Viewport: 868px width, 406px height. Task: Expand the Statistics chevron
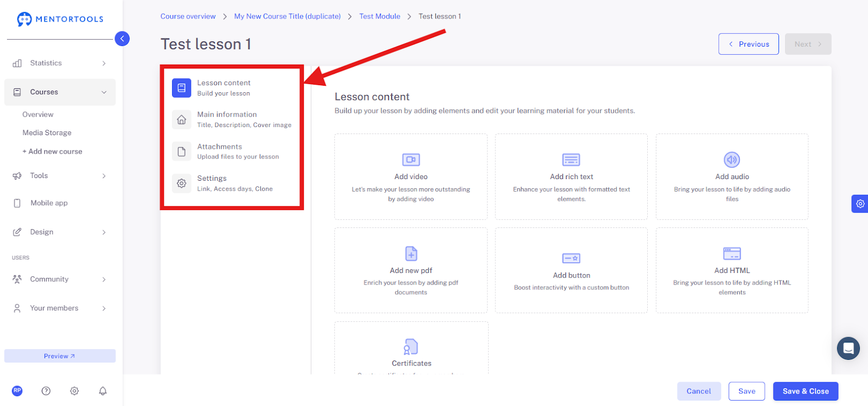coord(104,64)
